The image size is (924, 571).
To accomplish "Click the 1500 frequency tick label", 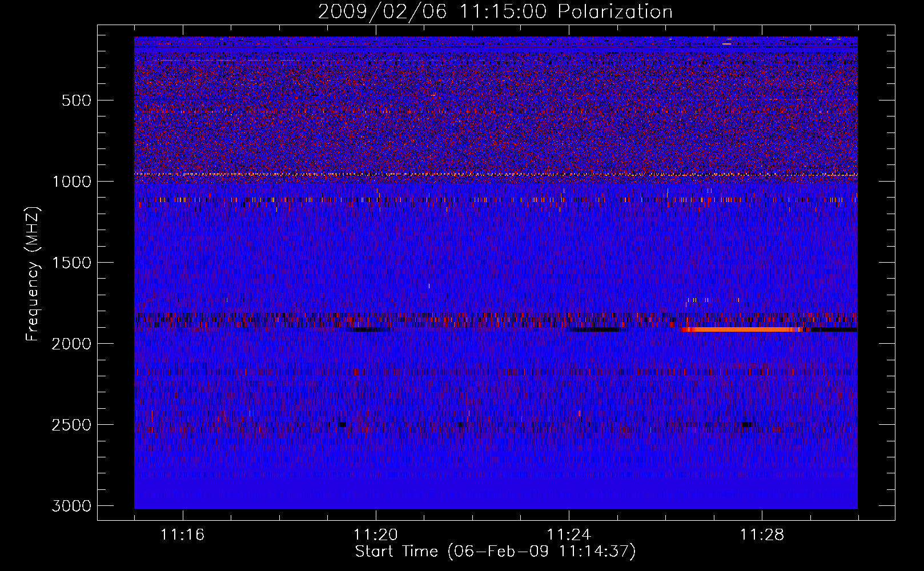I will [x=72, y=263].
